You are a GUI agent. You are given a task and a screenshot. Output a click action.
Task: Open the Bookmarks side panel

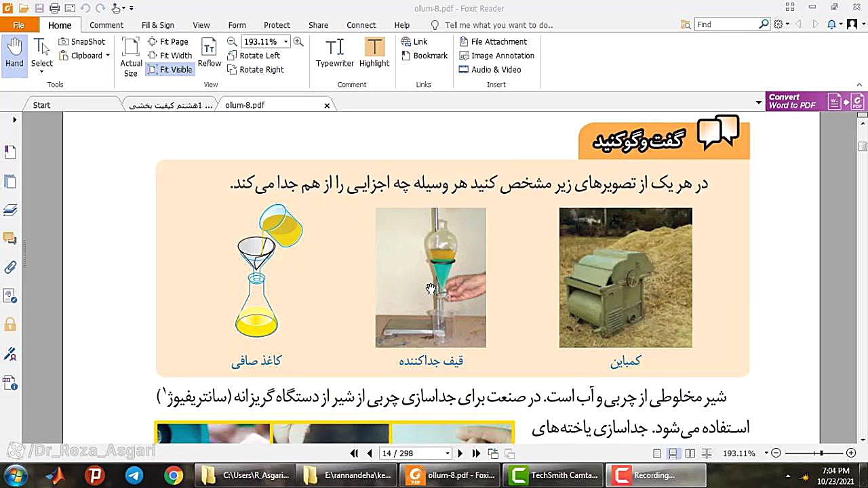(10, 152)
